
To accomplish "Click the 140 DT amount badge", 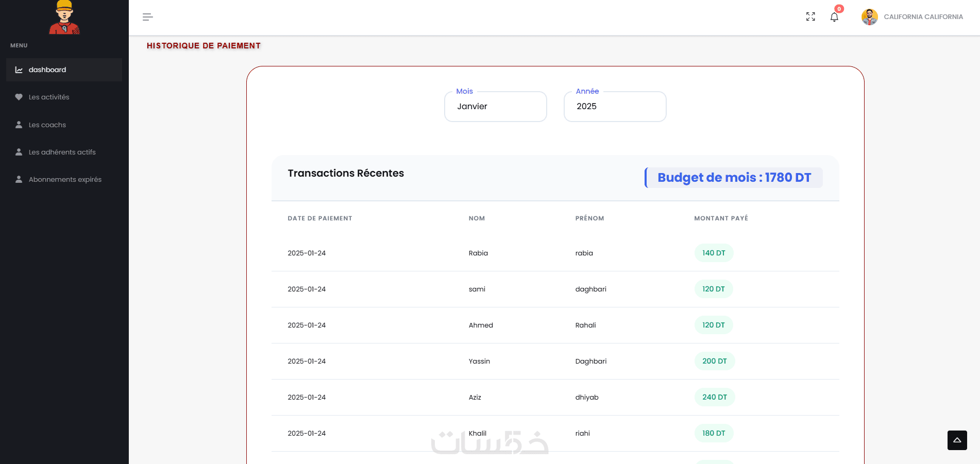I will click(x=714, y=253).
